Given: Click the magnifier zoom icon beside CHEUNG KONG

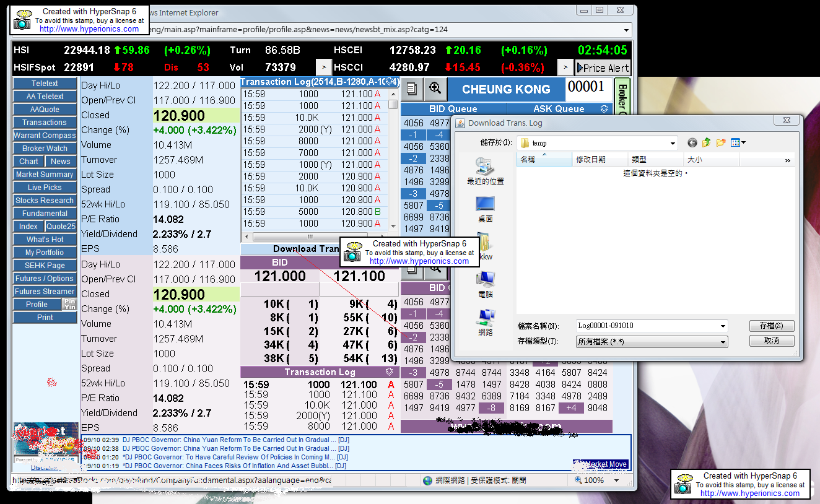Looking at the screenshot, I should [x=435, y=89].
